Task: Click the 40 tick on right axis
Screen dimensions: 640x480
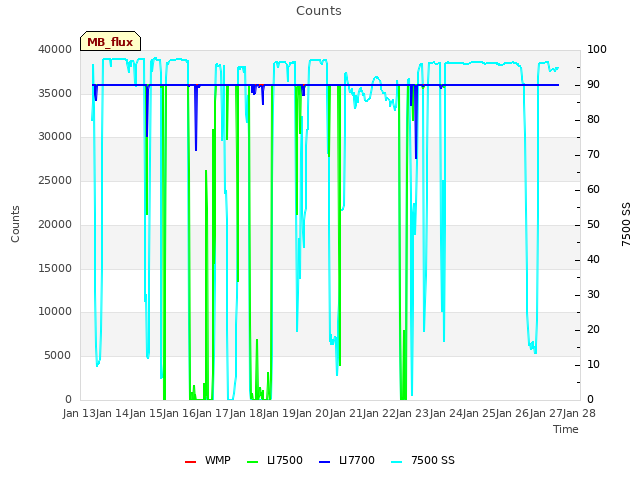Action: (593, 260)
